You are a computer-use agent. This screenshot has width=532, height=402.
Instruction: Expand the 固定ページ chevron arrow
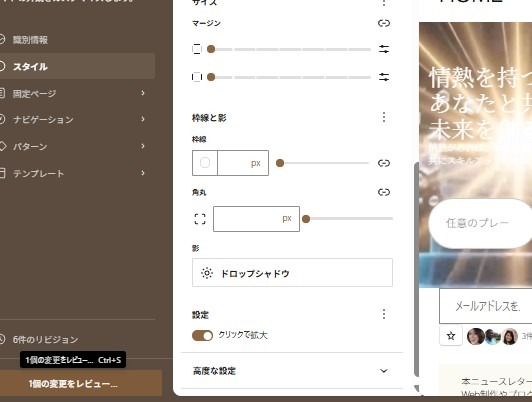143,93
